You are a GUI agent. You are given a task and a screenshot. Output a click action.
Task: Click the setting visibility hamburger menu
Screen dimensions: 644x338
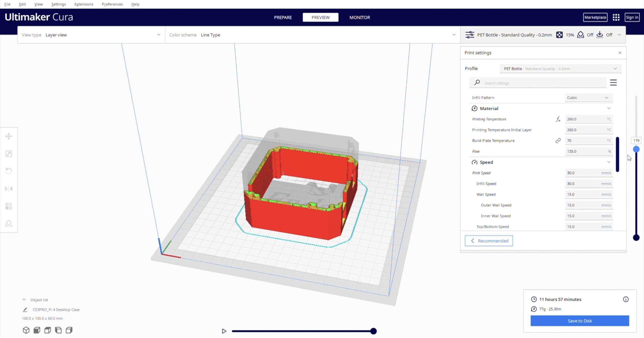(x=613, y=83)
